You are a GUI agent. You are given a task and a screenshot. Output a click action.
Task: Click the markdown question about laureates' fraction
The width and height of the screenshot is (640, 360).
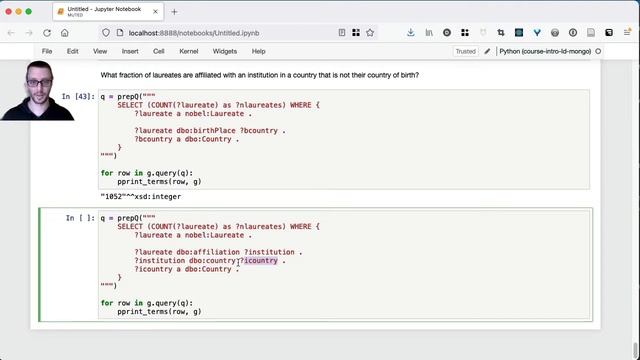tap(260, 75)
